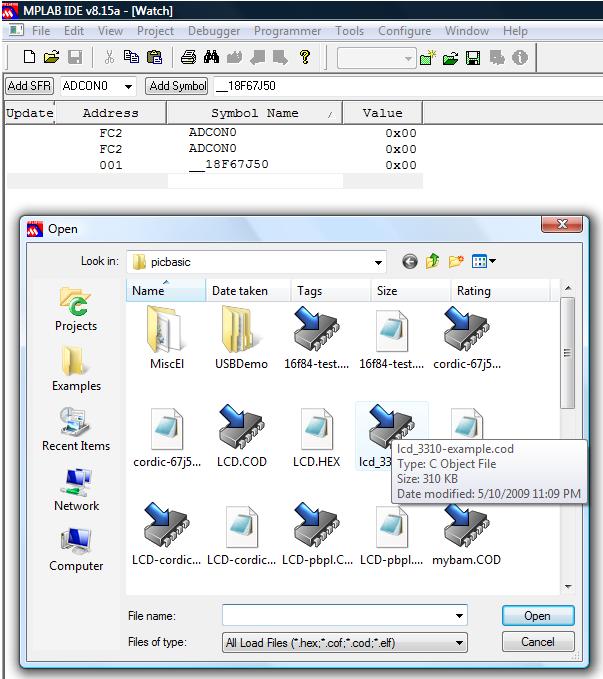Click the grayed info circle icon
Image resolution: width=603 pixels, height=679 pixels.
pyautogui.click(x=520, y=57)
